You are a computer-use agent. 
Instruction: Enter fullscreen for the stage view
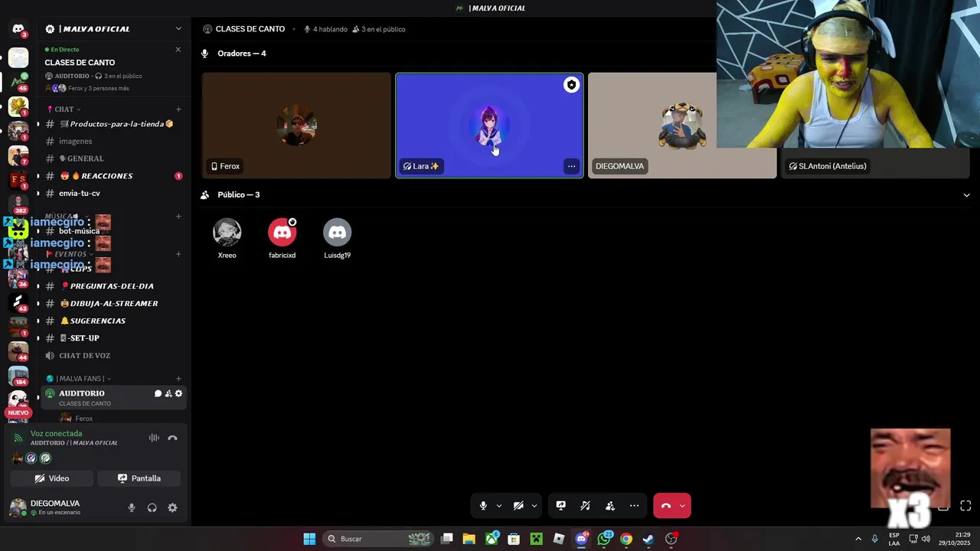[965, 506]
